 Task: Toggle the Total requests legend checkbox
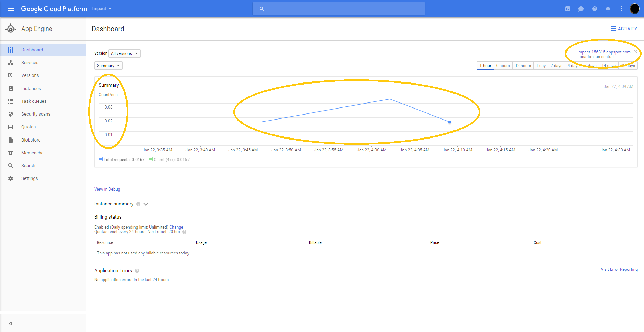101,159
